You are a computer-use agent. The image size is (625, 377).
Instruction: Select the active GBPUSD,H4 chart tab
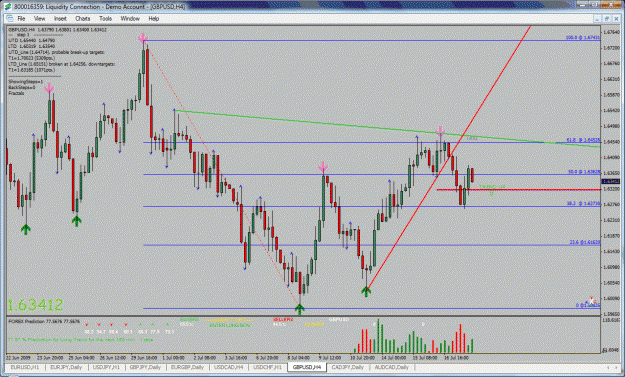click(307, 367)
